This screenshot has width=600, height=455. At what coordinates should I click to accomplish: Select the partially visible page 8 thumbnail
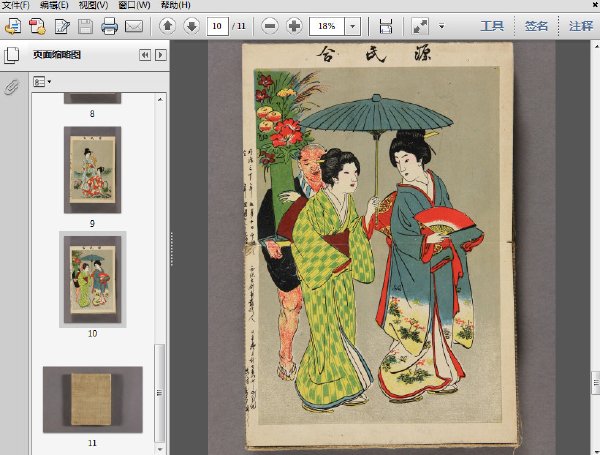point(92,98)
